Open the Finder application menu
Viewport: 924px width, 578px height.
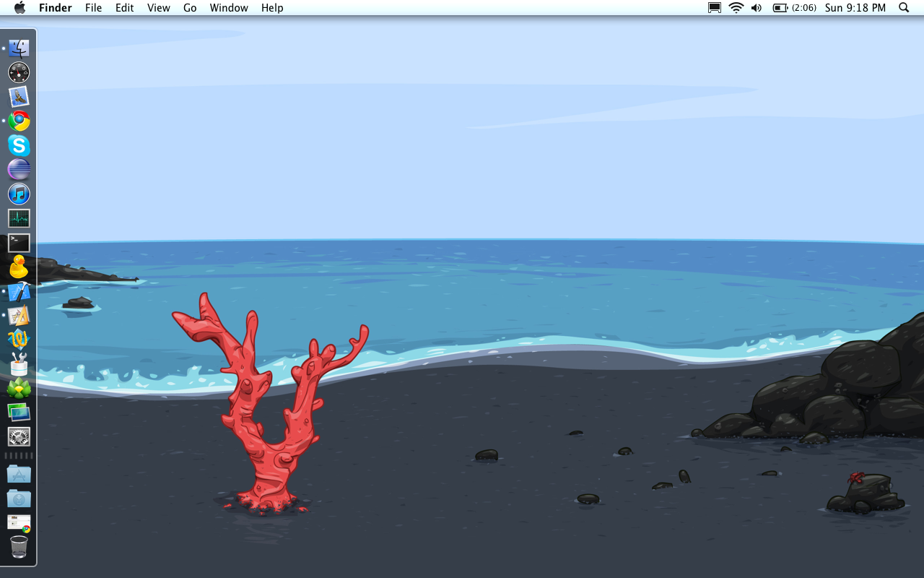[x=56, y=8]
